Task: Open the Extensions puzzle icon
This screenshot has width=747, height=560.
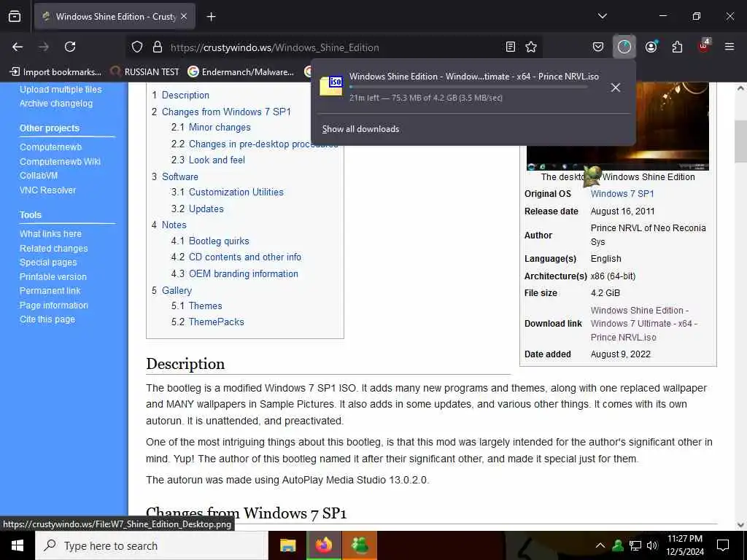Action: pyautogui.click(x=677, y=47)
